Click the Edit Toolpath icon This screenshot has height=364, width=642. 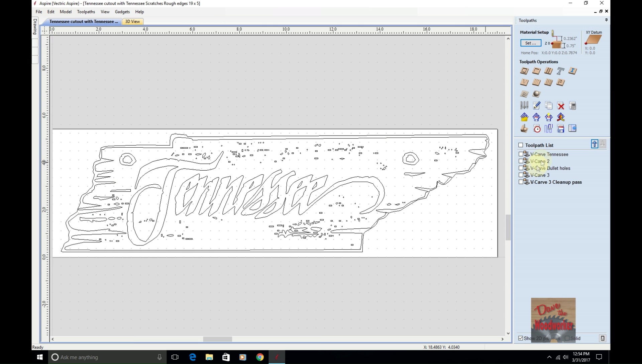[536, 106]
